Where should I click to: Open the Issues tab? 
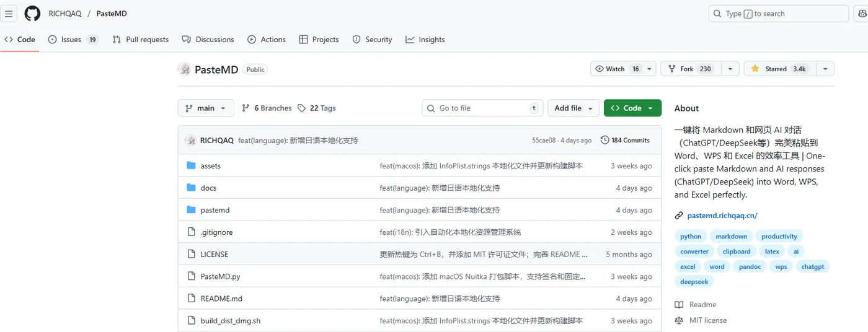(x=73, y=40)
